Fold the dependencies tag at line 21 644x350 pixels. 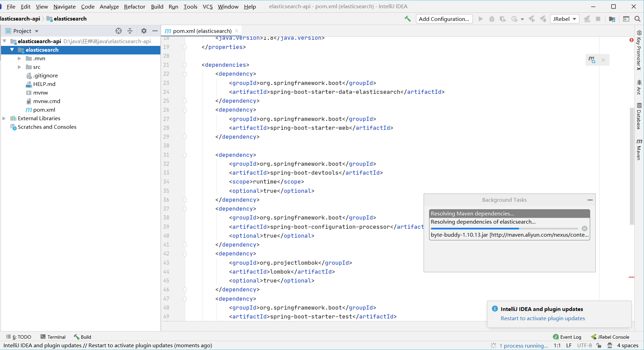click(x=185, y=65)
